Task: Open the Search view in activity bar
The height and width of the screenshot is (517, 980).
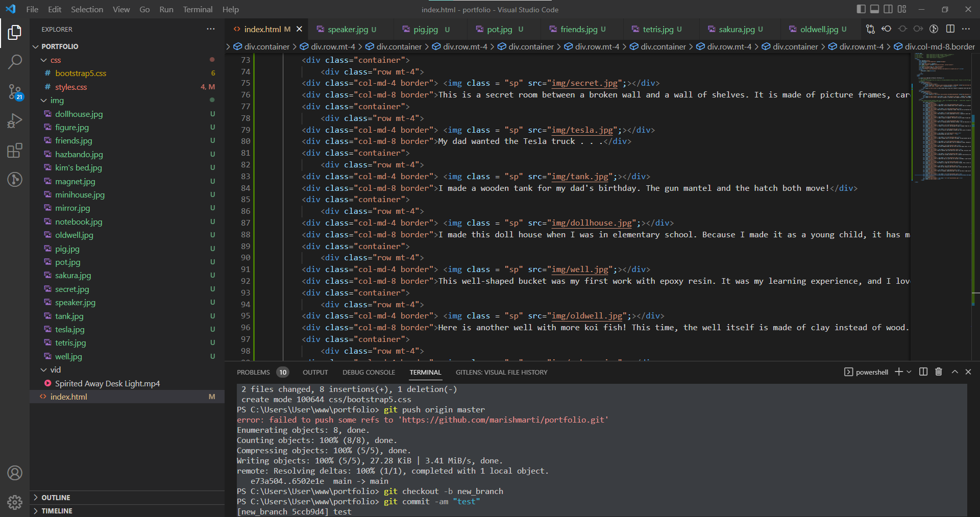Action: click(x=15, y=62)
